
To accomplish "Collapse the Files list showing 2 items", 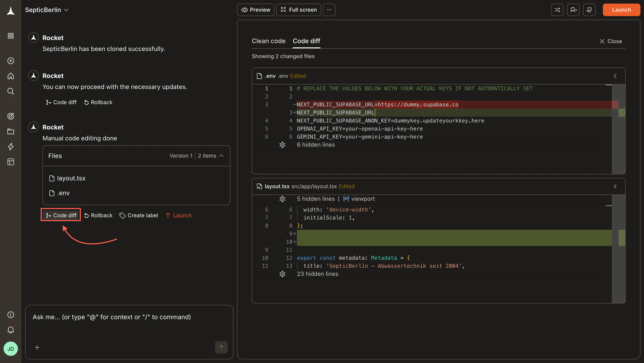I will coord(222,155).
